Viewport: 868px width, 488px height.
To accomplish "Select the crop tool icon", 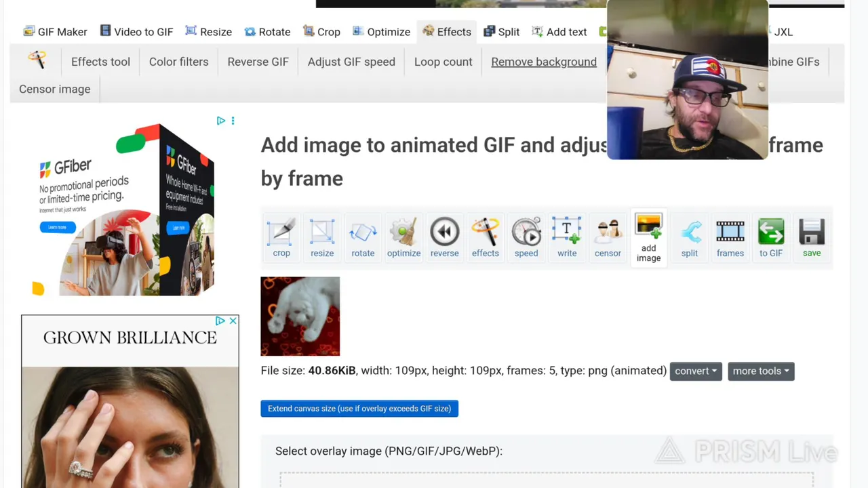I will (x=281, y=238).
